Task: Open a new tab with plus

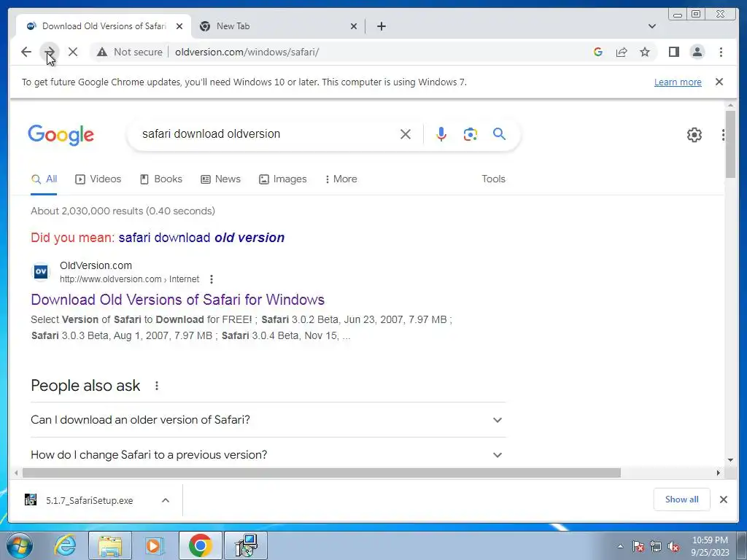Action: 381,26
